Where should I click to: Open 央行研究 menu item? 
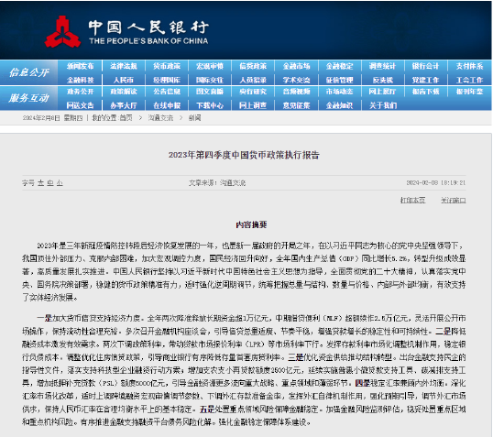pos(253,92)
